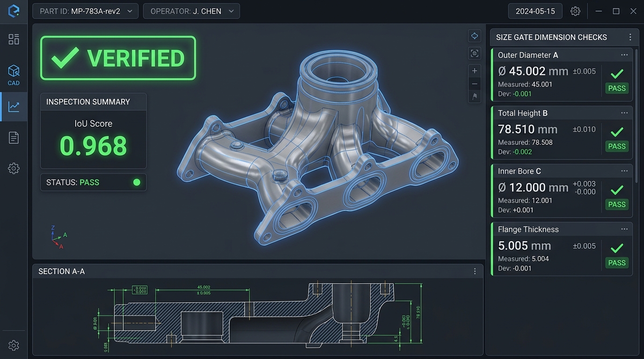Screen dimensions: 644x359
Task: Open the gear icon at the sidebar's bottom
Action: [14, 345]
